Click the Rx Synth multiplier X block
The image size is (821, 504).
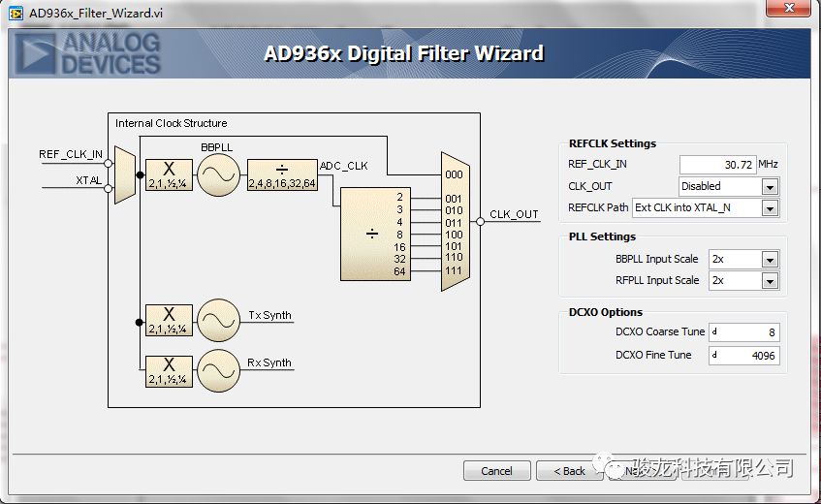[169, 370]
